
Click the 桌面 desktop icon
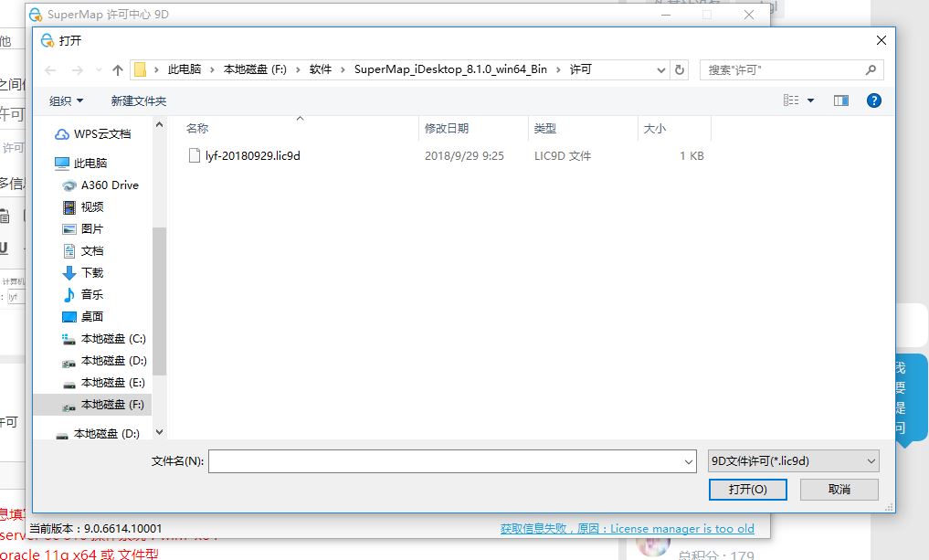coord(69,317)
